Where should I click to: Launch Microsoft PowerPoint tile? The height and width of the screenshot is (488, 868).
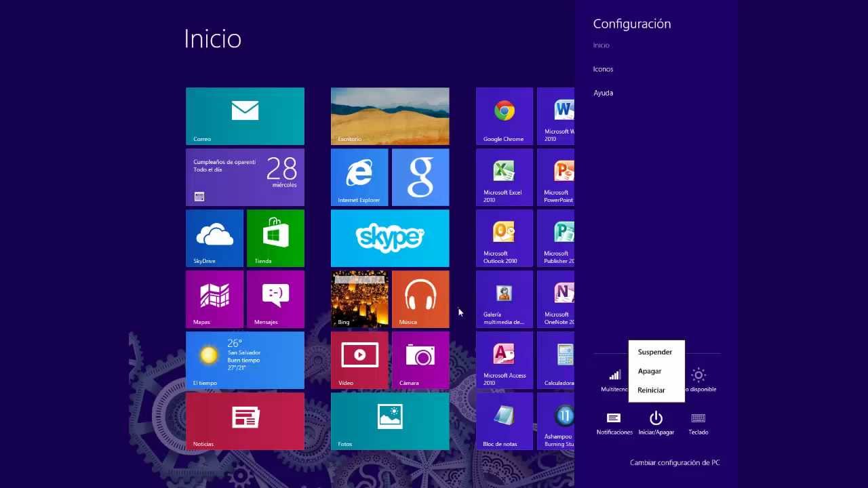coord(556,177)
